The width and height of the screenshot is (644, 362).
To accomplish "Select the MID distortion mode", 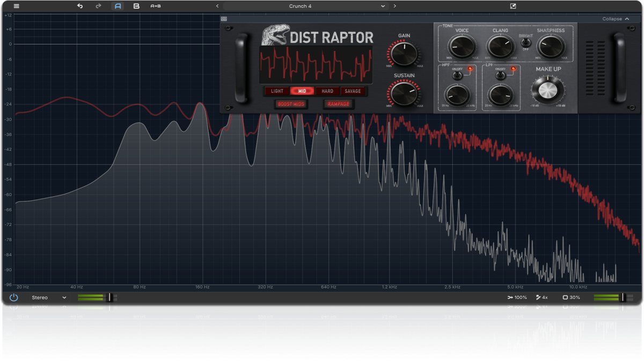I will (302, 91).
